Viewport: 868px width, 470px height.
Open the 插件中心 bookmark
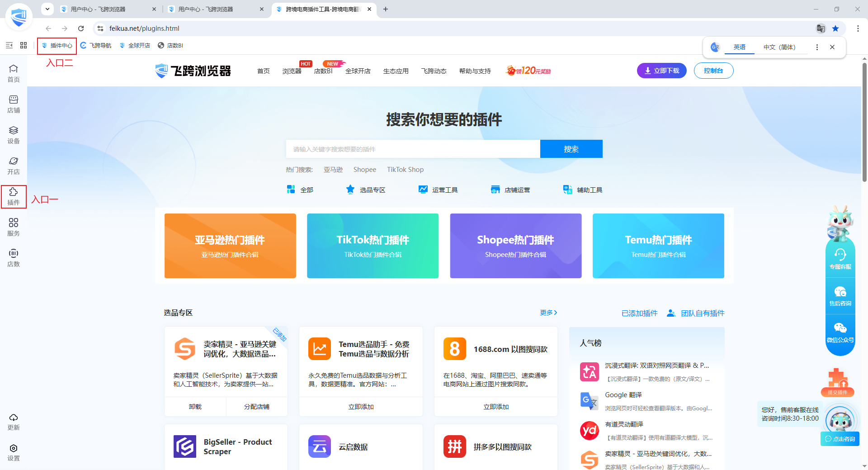point(57,45)
